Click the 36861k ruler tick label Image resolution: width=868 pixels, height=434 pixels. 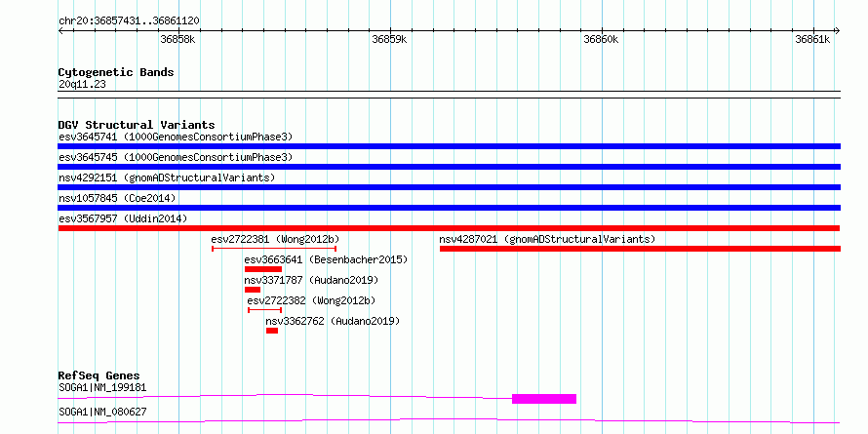coord(812,39)
